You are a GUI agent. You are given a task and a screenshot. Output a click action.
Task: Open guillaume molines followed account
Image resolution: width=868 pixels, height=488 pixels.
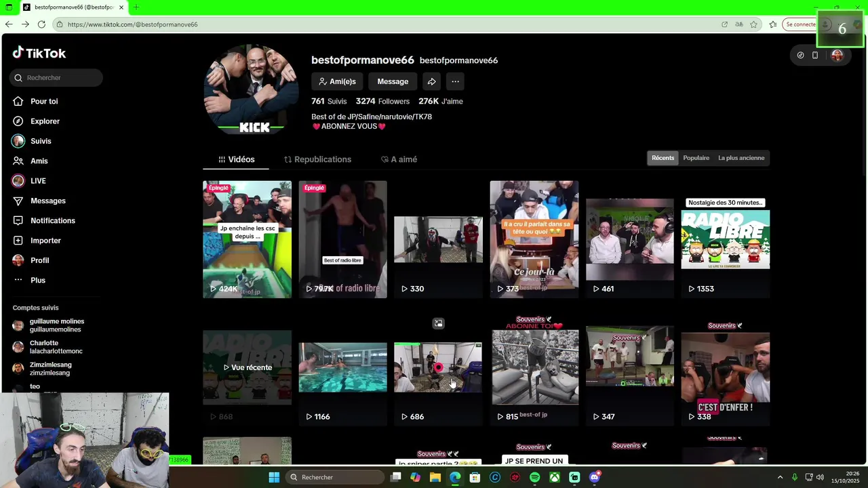click(56, 325)
